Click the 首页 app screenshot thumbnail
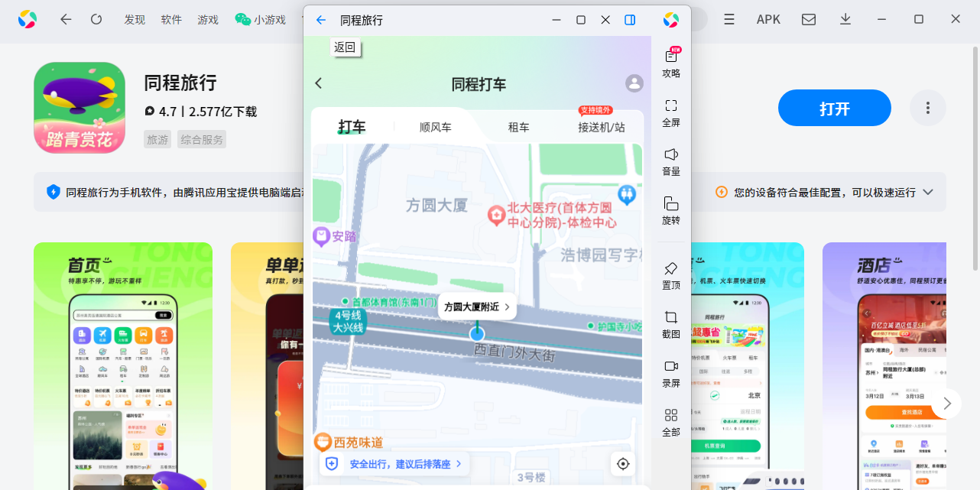980x490 pixels. pos(122,365)
